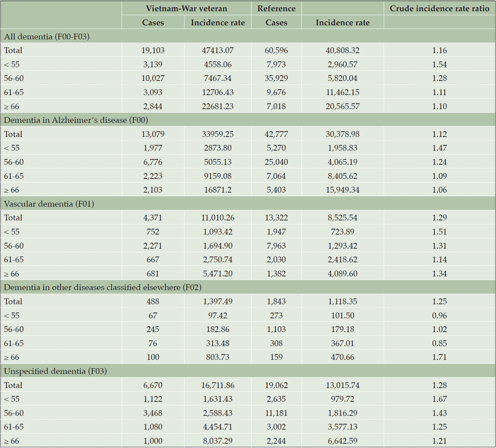This screenshot has height=448, width=496.
Task: Click veteran cases value 488
Action: pos(153,301)
